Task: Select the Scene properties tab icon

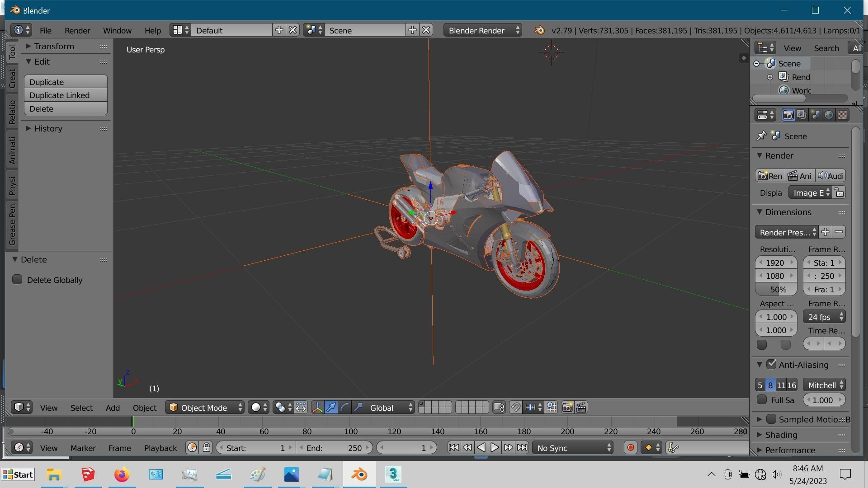Action: 815,115
